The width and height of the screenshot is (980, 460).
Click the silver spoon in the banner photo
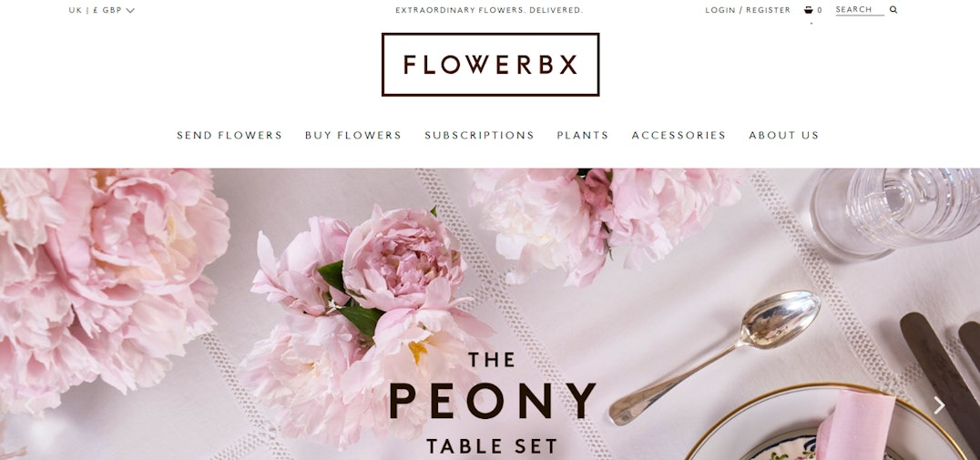click(714, 357)
